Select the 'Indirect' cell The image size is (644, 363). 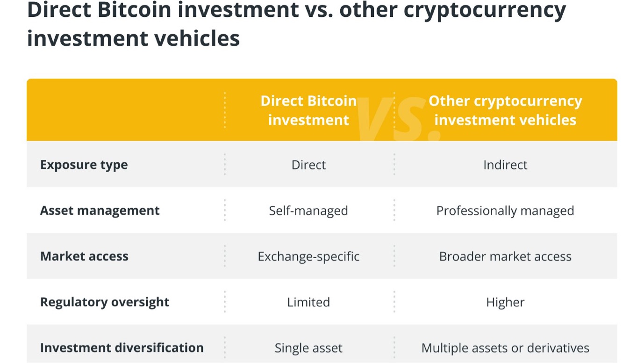[x=505, y=165]
